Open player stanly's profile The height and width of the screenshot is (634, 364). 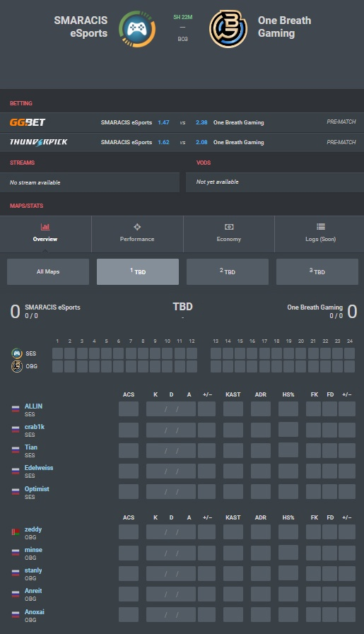33,570
